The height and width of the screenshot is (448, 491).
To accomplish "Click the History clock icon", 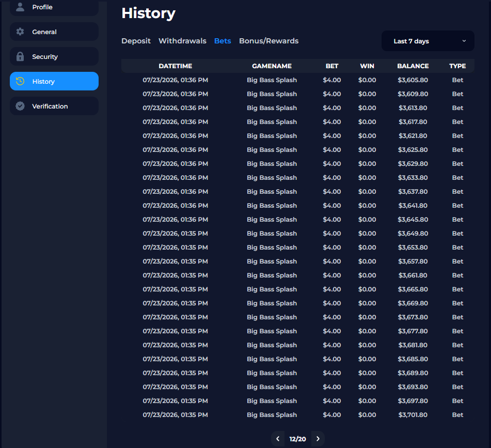I will coord(20,81).
